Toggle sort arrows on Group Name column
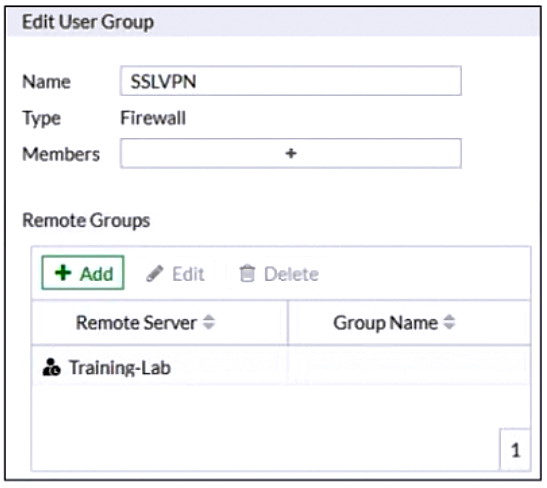547x488 pixels. (449, 322)
